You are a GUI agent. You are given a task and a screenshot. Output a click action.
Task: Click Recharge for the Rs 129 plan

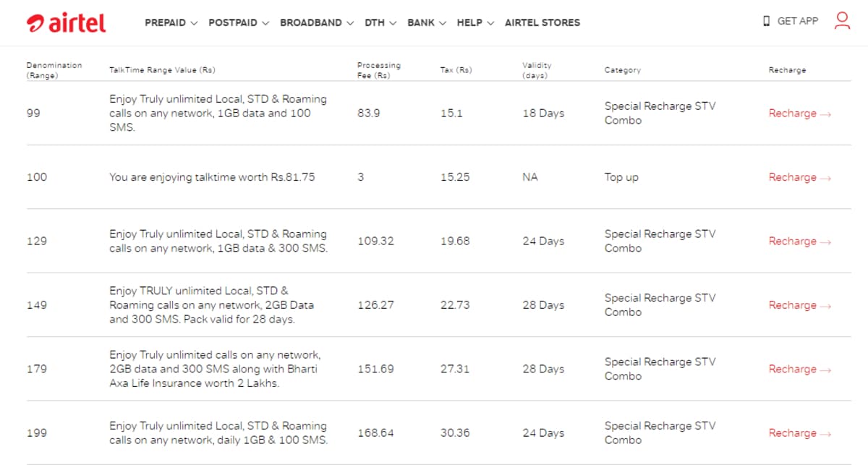(791, 242)
